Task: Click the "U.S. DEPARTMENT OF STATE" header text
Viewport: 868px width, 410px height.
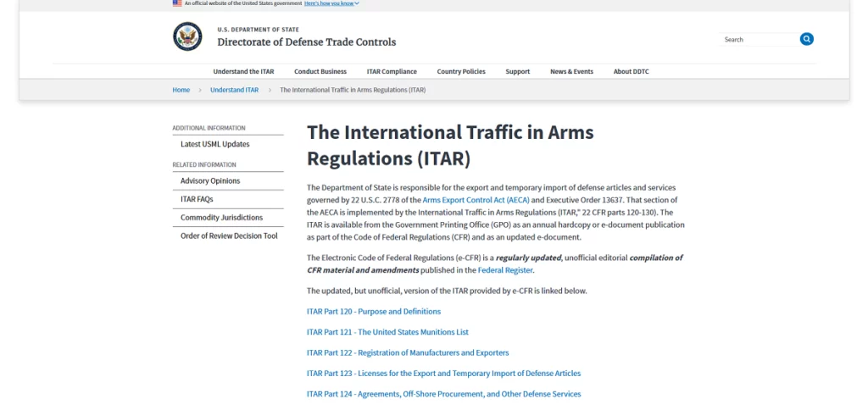Action: click(258, 30)
